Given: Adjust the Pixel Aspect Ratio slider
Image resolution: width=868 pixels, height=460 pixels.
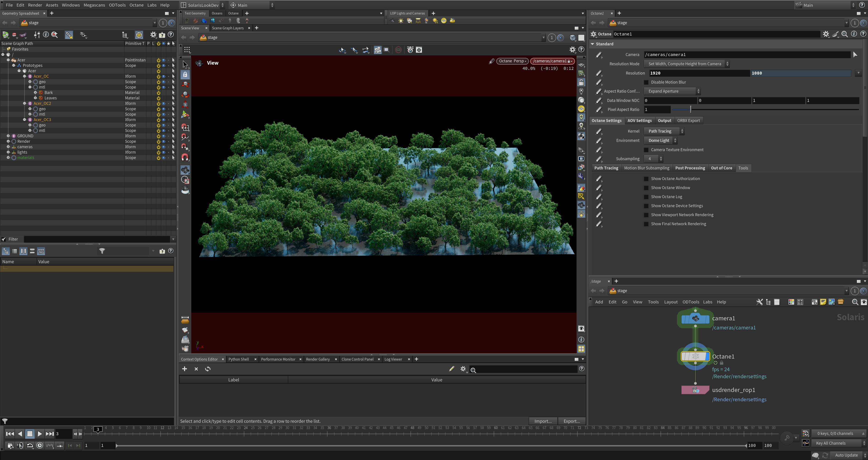Looking at the screenshot, I should pos(691,109).
